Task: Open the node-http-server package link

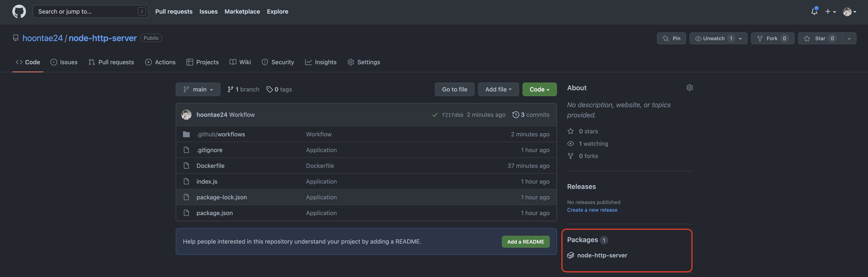Action: [x=602, y=255]
